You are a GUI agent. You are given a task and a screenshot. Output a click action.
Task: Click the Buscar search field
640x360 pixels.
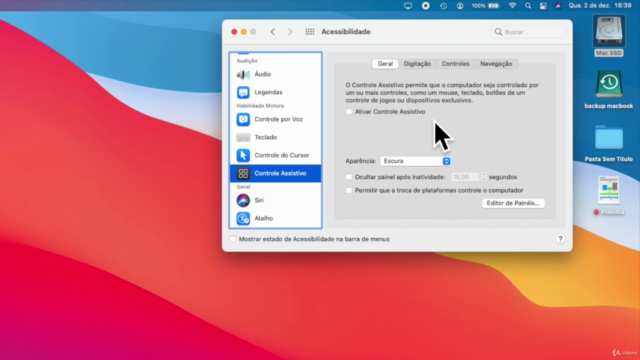pos(529,32)
